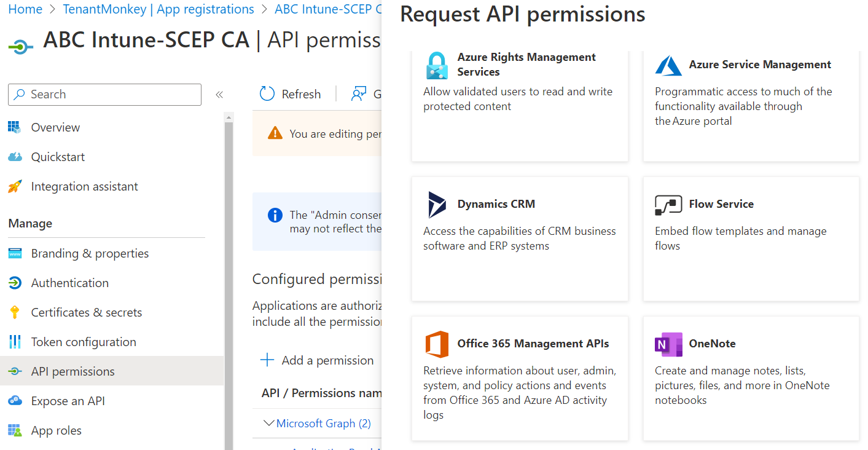Click the Certificates & secrets key icon
Viewport: 868px width, 450px height.
15,312
